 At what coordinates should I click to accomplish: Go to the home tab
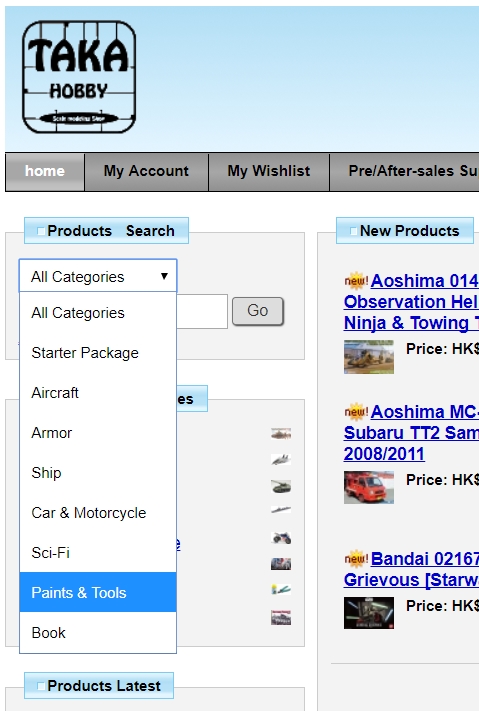[45, 171]
